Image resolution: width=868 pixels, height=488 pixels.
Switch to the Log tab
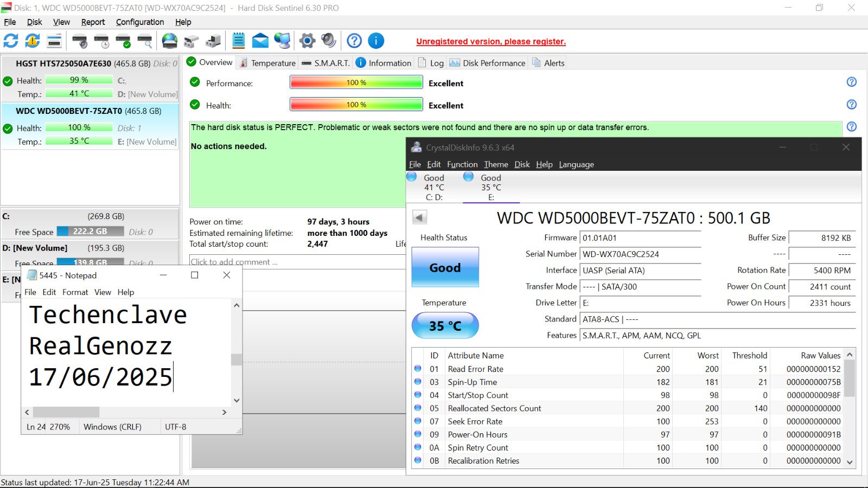point(431,63)
